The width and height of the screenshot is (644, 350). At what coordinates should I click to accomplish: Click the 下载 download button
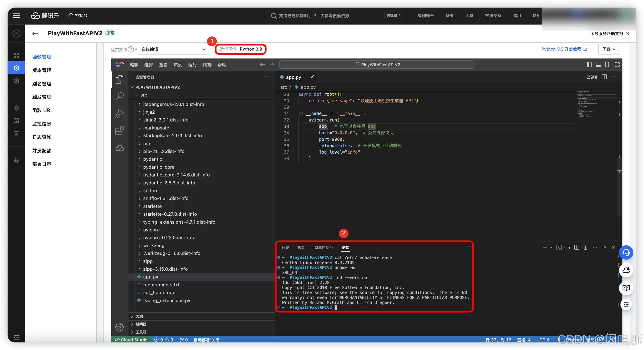click(x=608, y=49)
